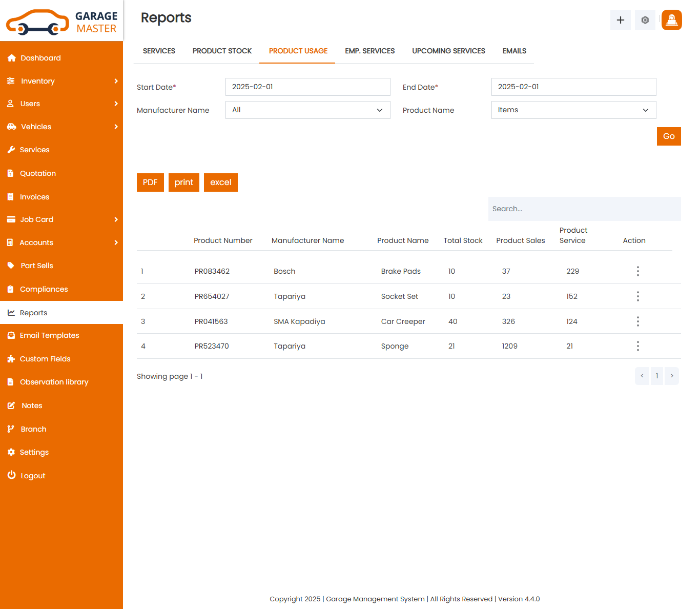
Task: Click page number 1 in pagination
Action: click(656, 376)
